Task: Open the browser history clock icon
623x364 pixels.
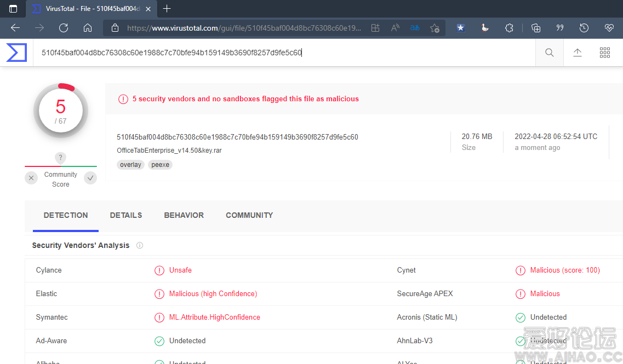Action: coord(584,28)
